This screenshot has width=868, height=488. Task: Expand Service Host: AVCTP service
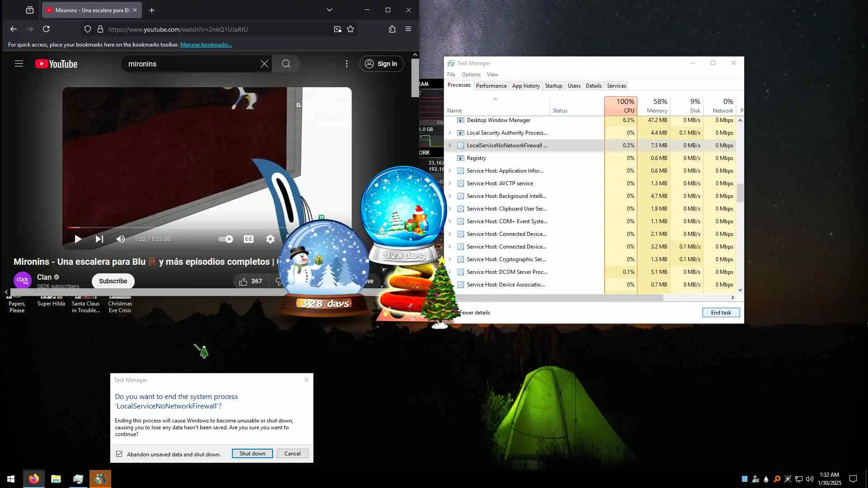pos(449,183)
